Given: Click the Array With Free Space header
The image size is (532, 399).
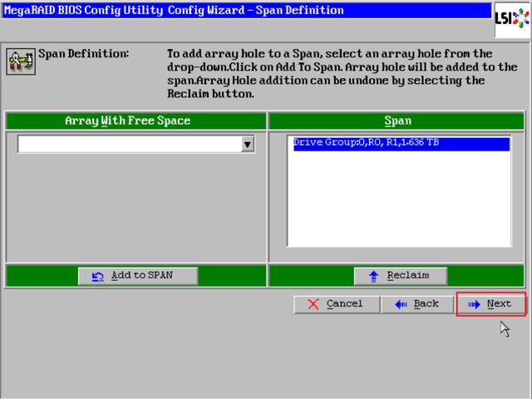Looking at the screenshot, I should coord(136,121).
